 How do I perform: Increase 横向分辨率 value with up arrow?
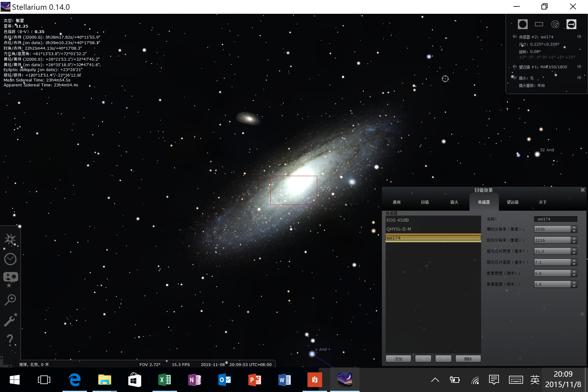tap(574, 228)
